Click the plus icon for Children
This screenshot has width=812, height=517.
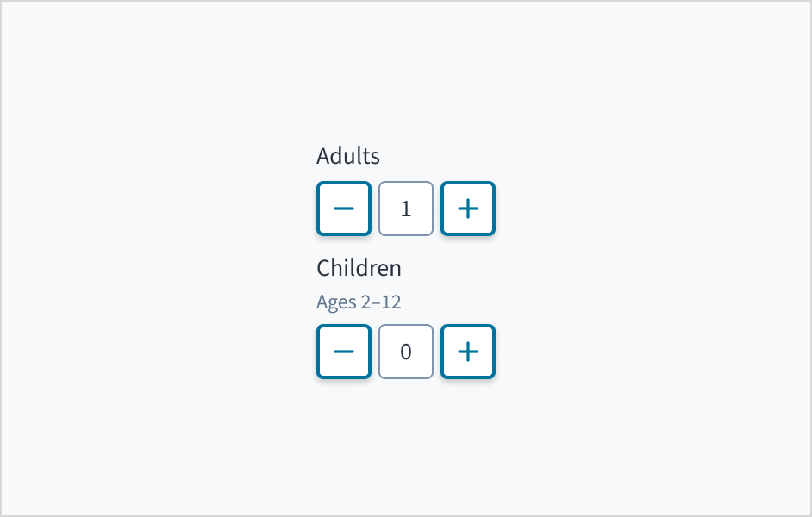[x=468, y=352]
